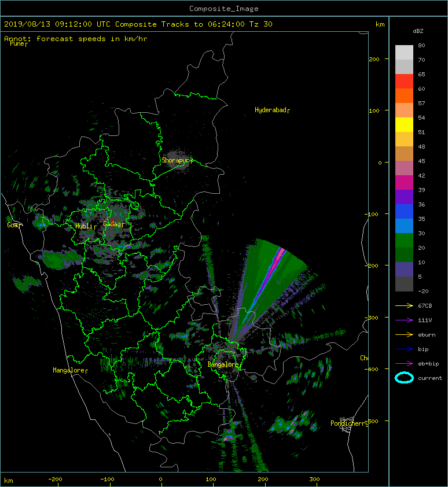Screen dimensions: 448x487
Task: Click the bright yellow 54–51 dBZ swatch
Action: click(x=404, y=124)
